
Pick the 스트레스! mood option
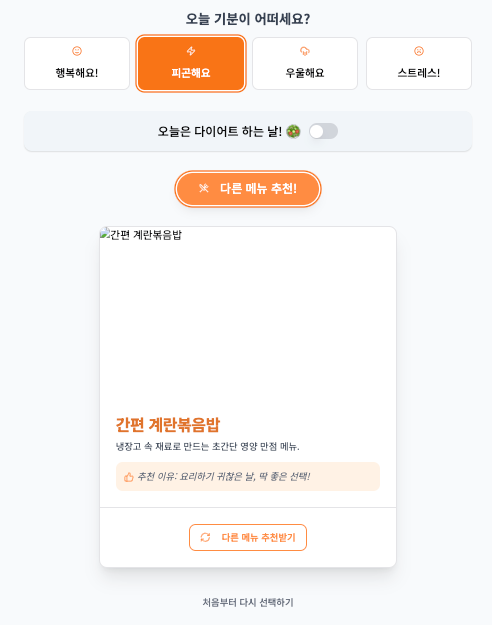[419, 63]
